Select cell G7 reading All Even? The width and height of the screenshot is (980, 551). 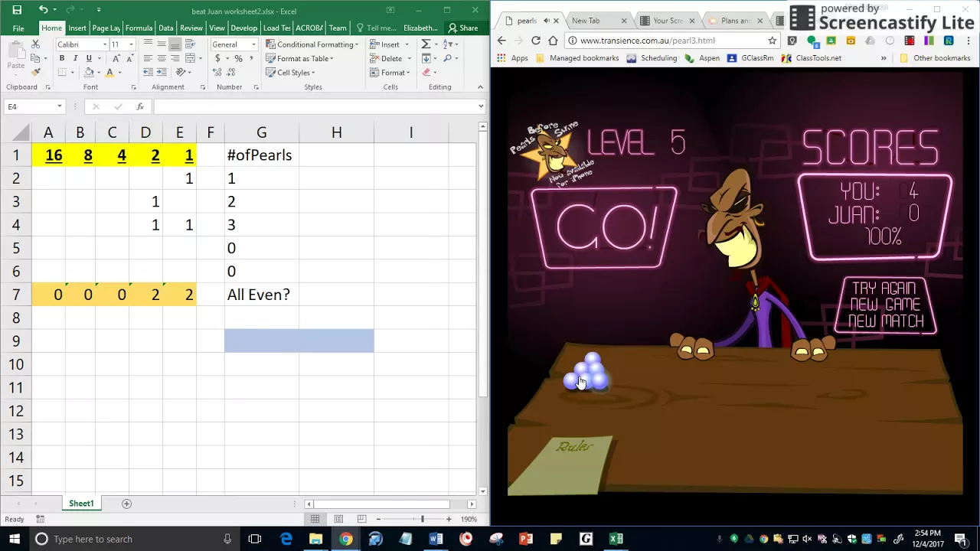pos(261,295)
